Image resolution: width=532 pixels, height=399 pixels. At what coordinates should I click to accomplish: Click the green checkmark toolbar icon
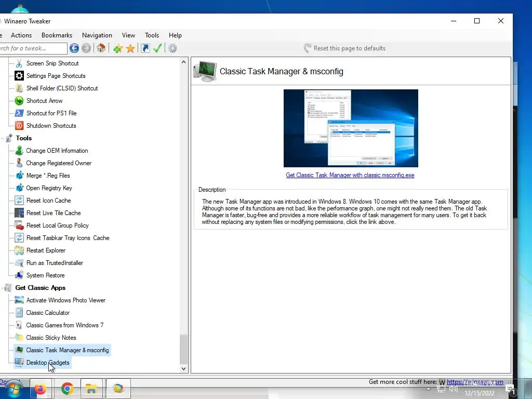pos(157,48)
